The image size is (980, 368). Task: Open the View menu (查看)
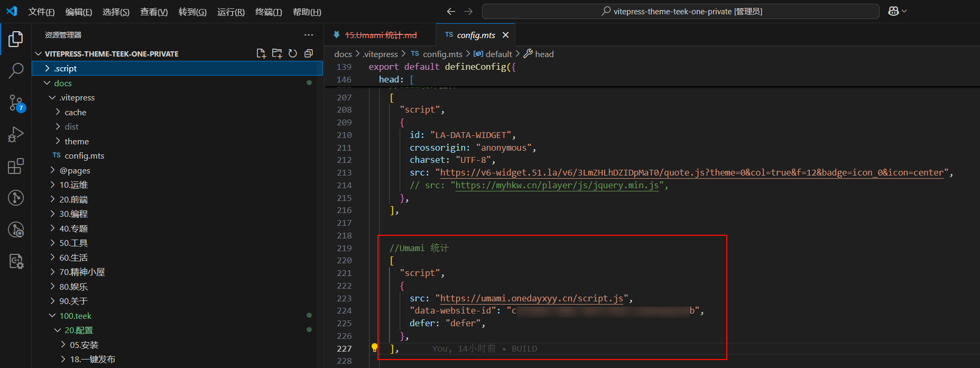tap(154, 12)
